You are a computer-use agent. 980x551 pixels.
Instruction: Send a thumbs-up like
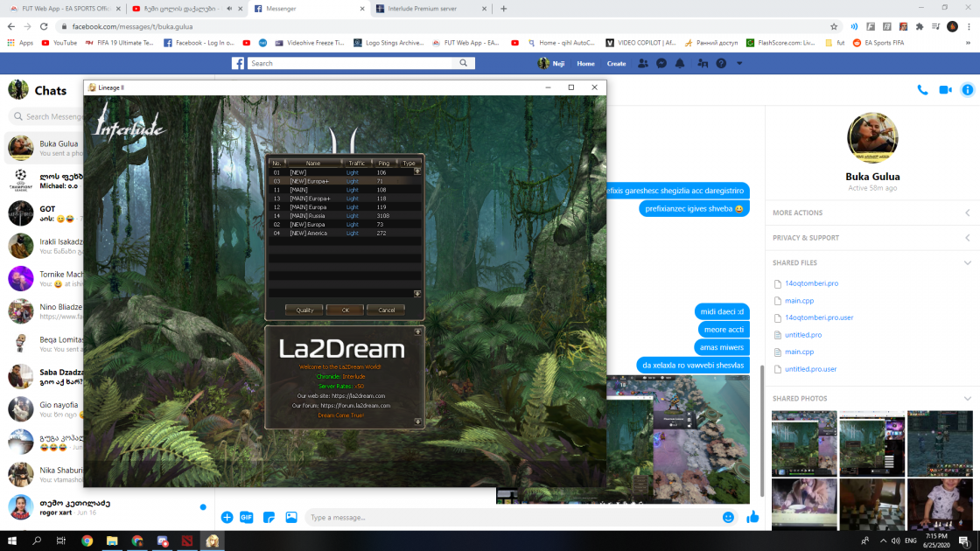[x=752, y=517]
